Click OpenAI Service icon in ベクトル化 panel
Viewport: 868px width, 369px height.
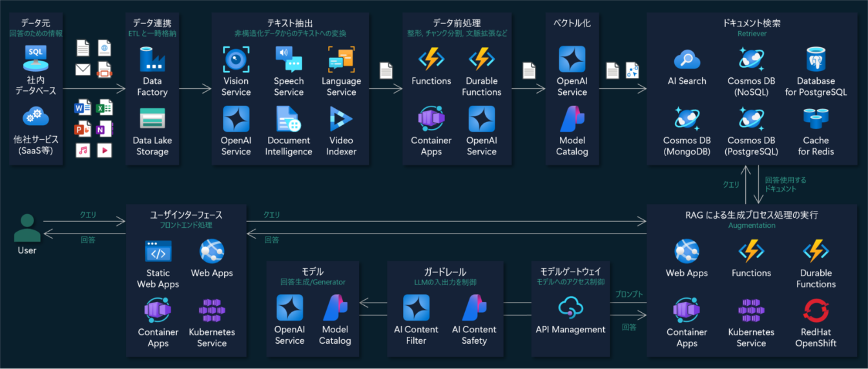click(572, 59)
